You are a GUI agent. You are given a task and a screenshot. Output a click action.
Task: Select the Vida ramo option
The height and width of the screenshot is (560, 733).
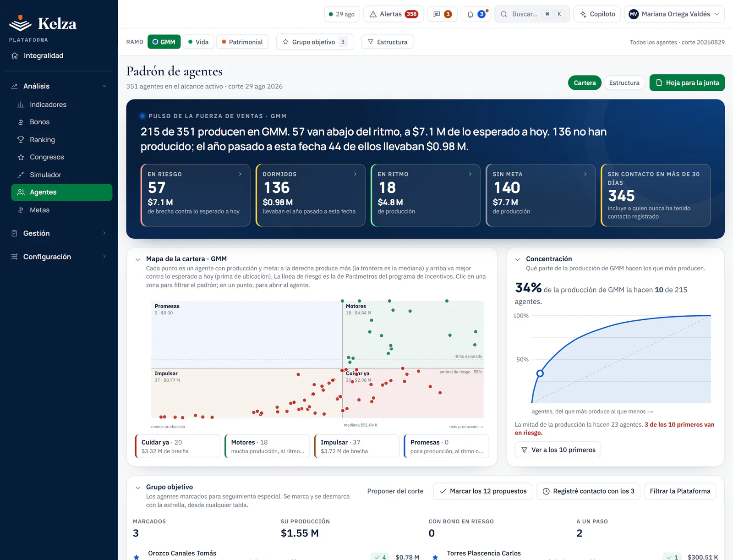point(198,42)
